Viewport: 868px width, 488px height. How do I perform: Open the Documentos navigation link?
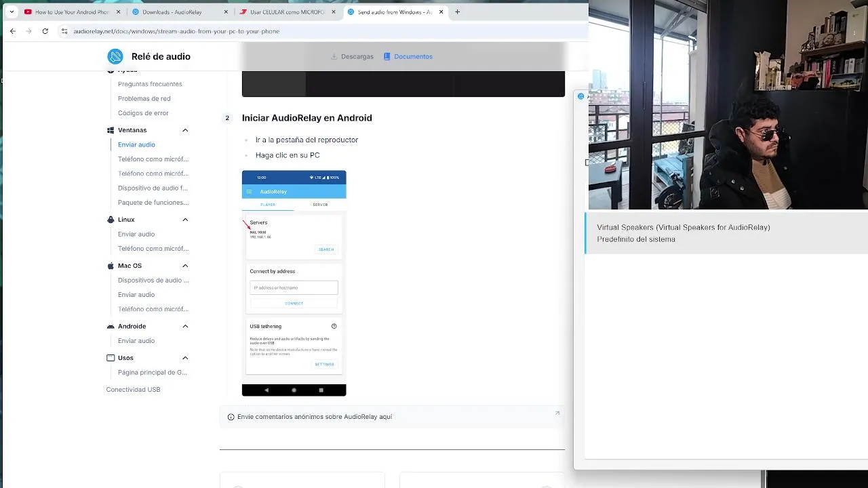pyautogui.click(x=408, y=57)
